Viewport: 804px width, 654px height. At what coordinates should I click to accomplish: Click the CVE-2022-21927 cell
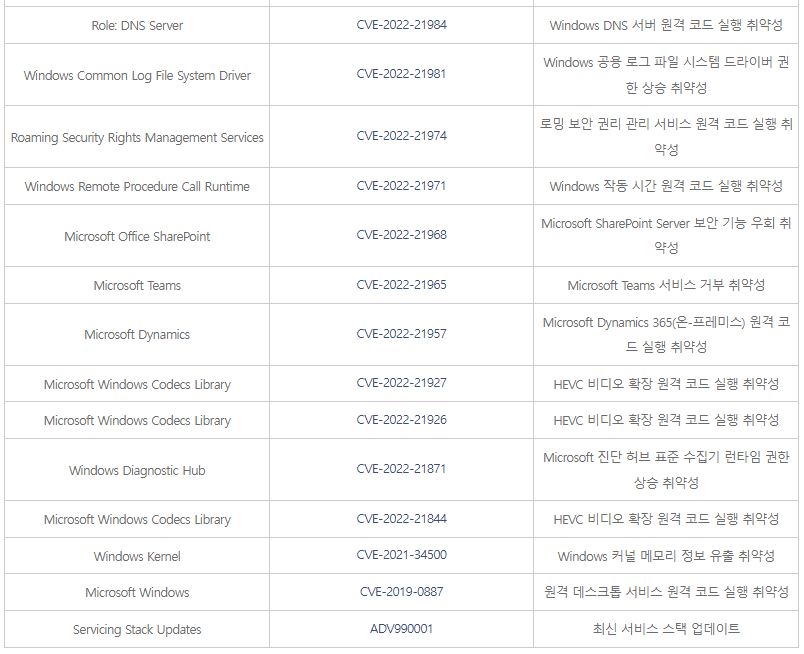(401, 384)
